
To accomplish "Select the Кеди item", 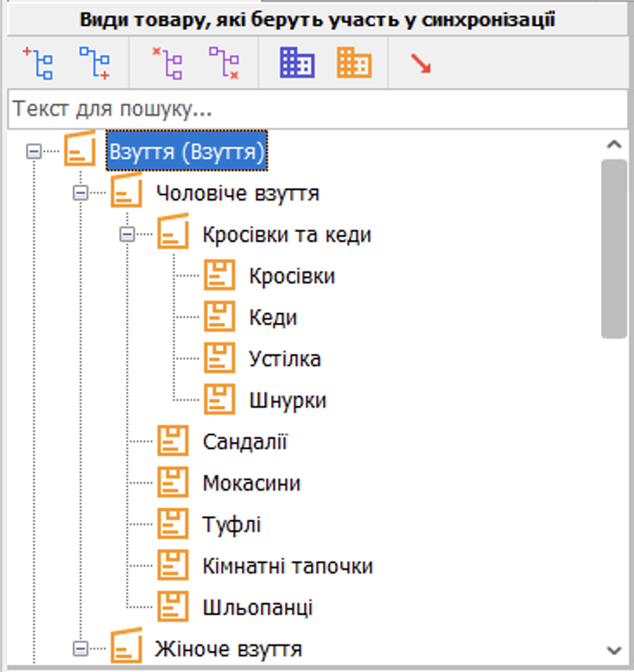I will [273, 318].
